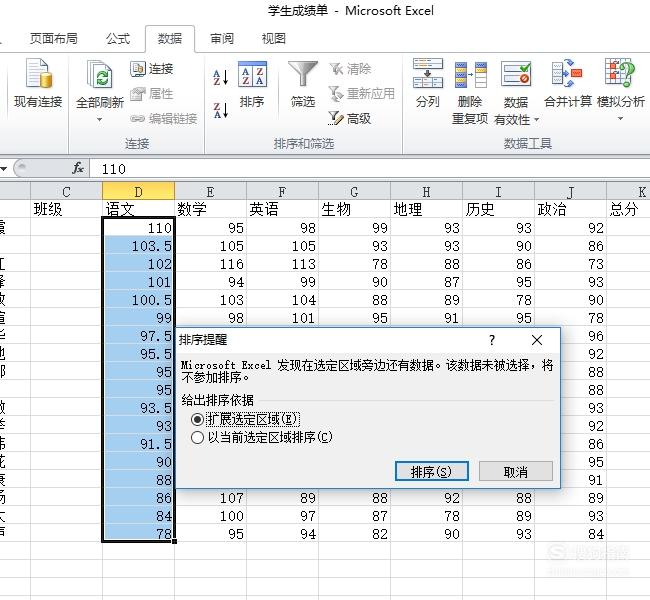The width and height of the screenshot is (650, 600).
Task: Sort descending with the Z-to-A icon
Action: (221, 110)
